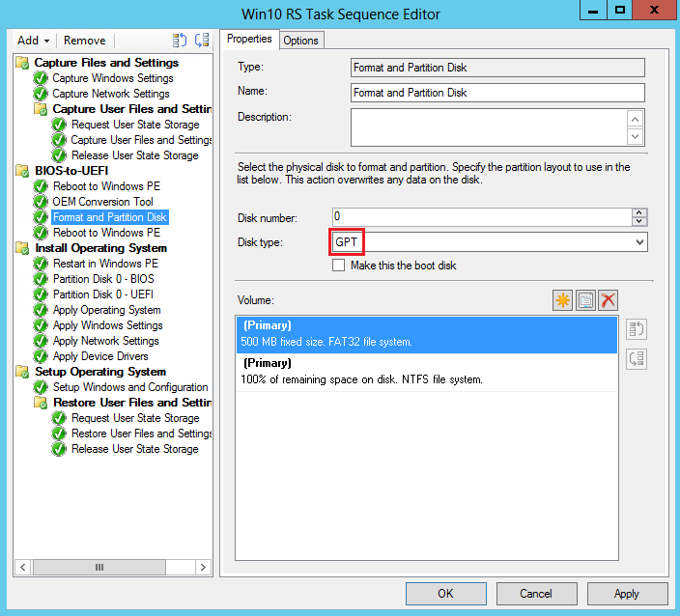Click into the Name text field
The width and height of the screenshot is (680, 616).
[x=496, y=93]
